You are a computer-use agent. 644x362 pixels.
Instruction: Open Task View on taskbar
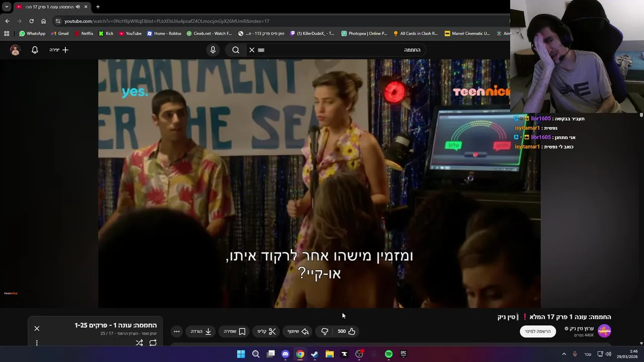(x=271, y=354)
